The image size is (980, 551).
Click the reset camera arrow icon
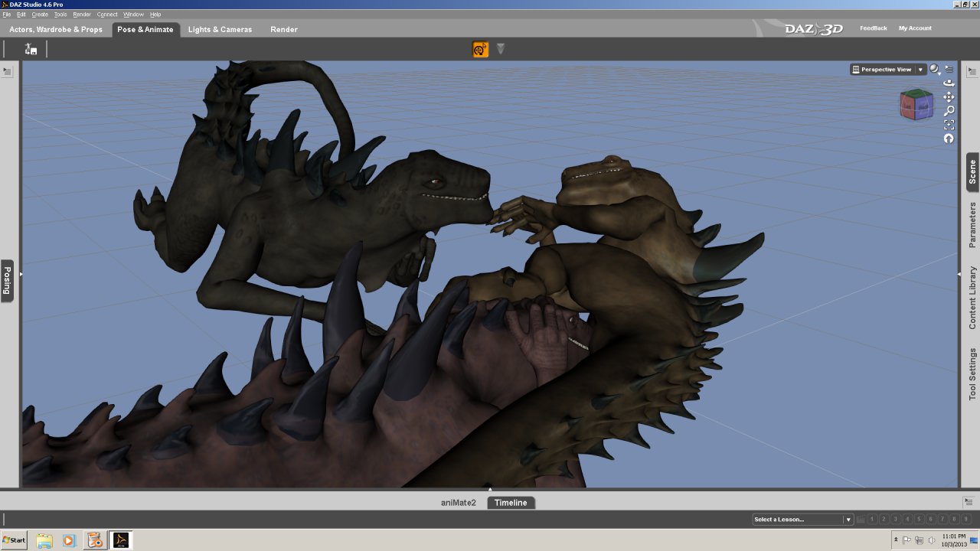tap(949, 139)
